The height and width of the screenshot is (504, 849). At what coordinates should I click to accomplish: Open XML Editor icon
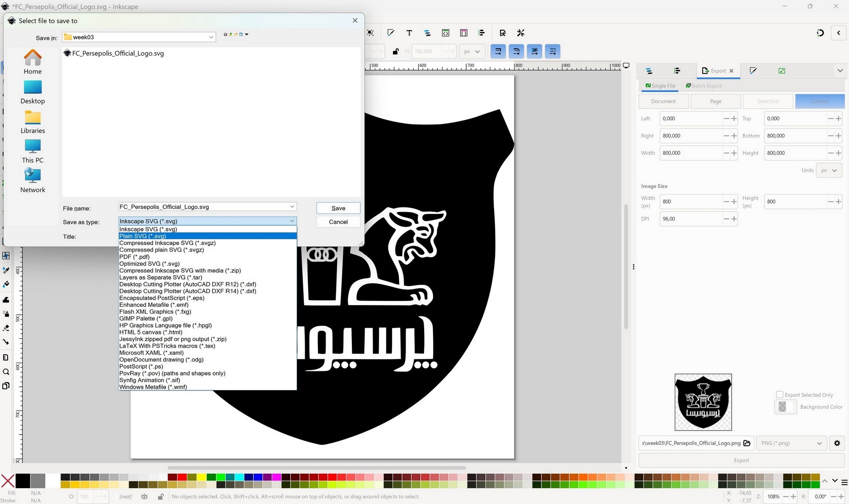[446, 33]
